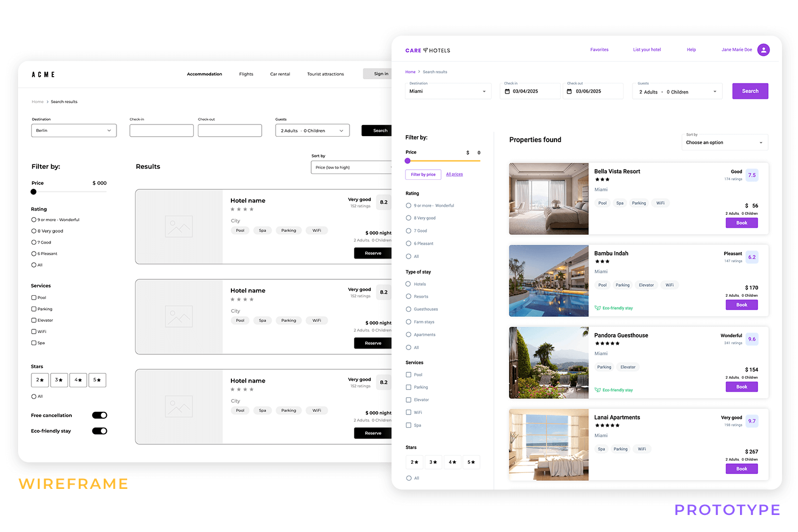Open the wireframe Guests dropdown

coord(312,130)
